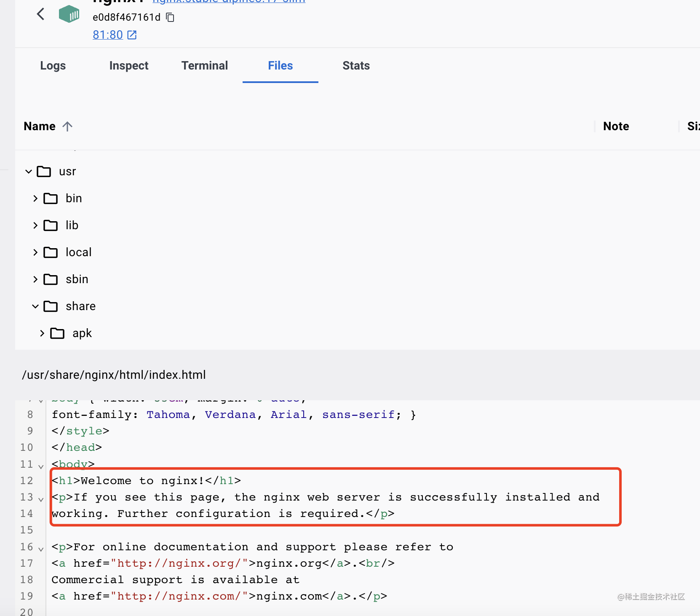Select the Files tab
This screenshot has width=700, height=616.
click(x=281, y=66)
